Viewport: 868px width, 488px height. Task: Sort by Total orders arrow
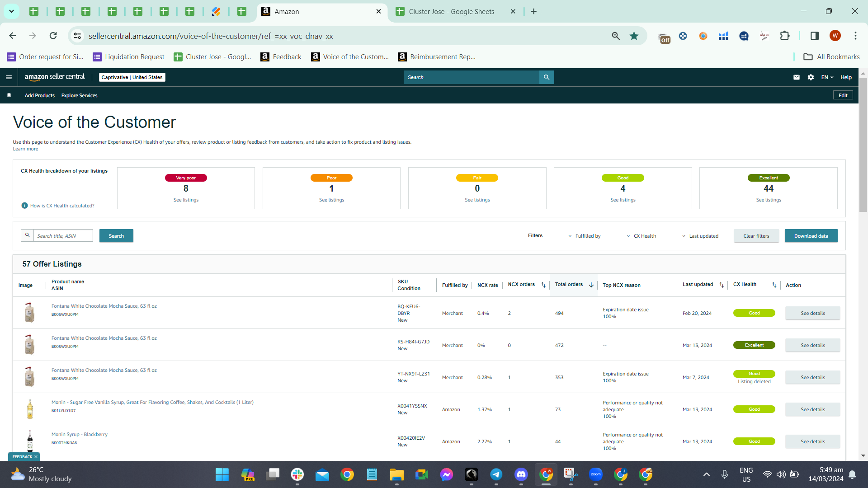pos(591,285)
